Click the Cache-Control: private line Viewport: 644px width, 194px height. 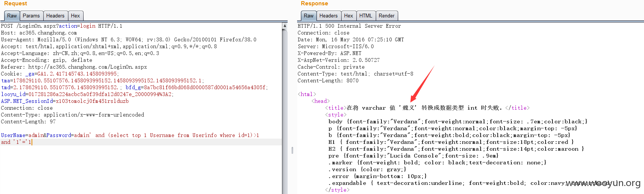tap(331, 67)
